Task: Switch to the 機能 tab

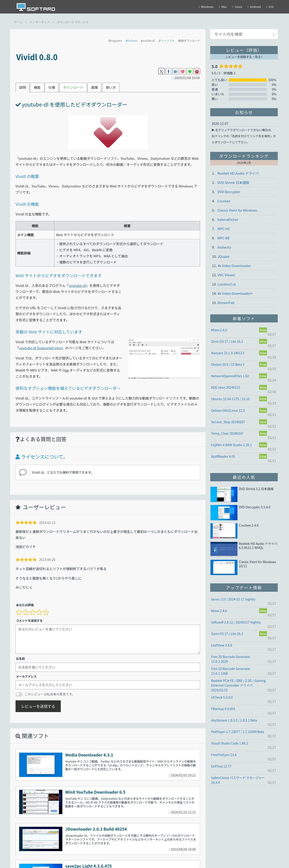Action: pyautogui.click(x=37, y=88)
